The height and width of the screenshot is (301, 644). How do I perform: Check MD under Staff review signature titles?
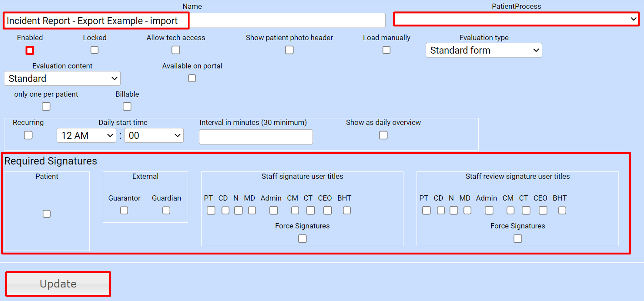(468, 210)
